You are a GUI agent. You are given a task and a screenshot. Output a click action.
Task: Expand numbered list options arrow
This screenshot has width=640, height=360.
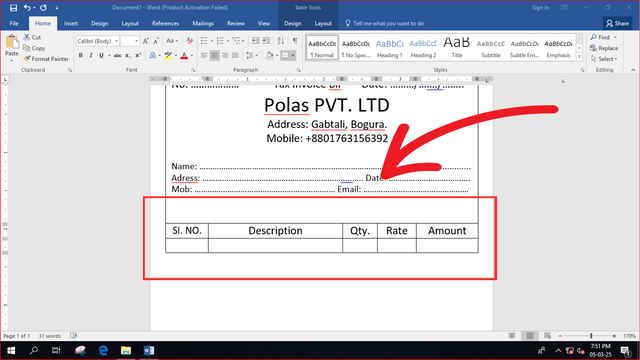click(228, 41)
